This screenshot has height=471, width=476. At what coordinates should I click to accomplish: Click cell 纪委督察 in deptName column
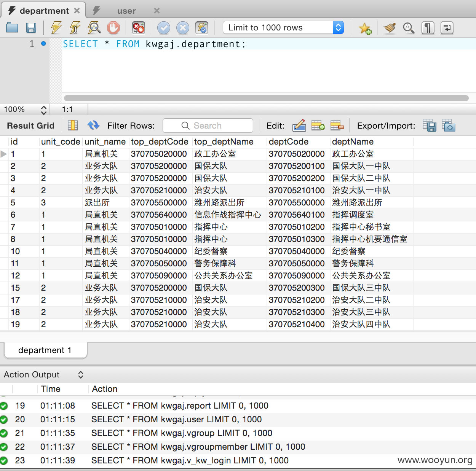[372, 251]
